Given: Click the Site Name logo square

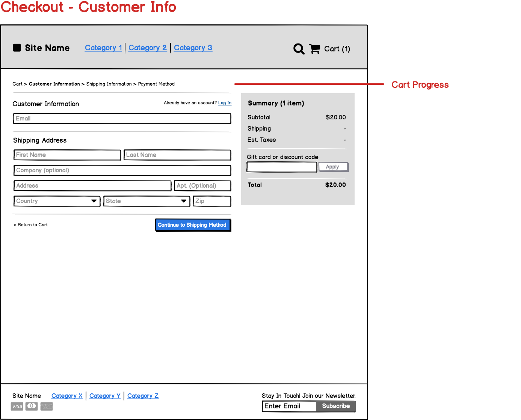Looking at the screenshot, I should tap(17, 48).
